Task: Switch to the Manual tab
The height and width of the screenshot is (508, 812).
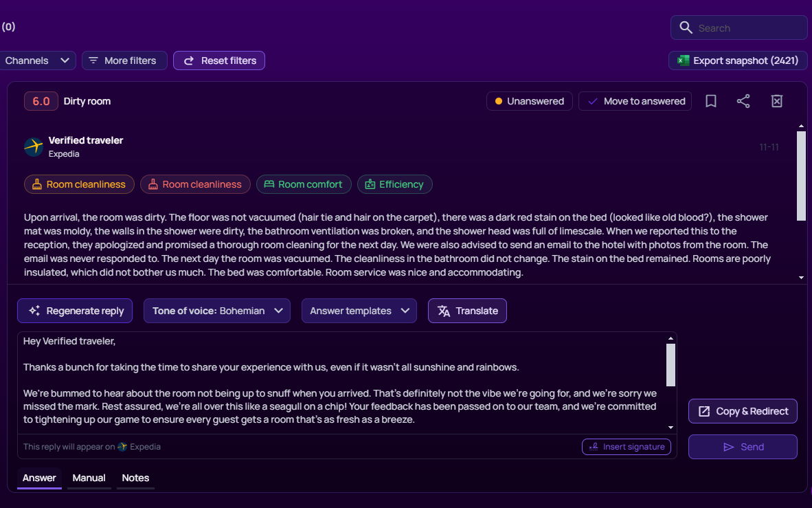Action: click(89, 478)
